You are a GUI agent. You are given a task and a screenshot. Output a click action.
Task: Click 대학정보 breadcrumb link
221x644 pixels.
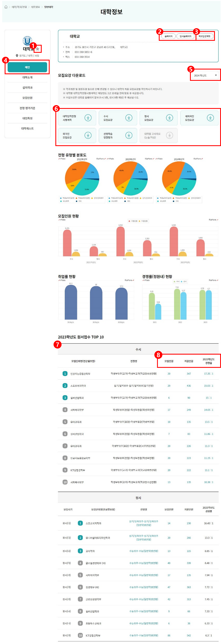pyautogui.click(x=36, y=7)
